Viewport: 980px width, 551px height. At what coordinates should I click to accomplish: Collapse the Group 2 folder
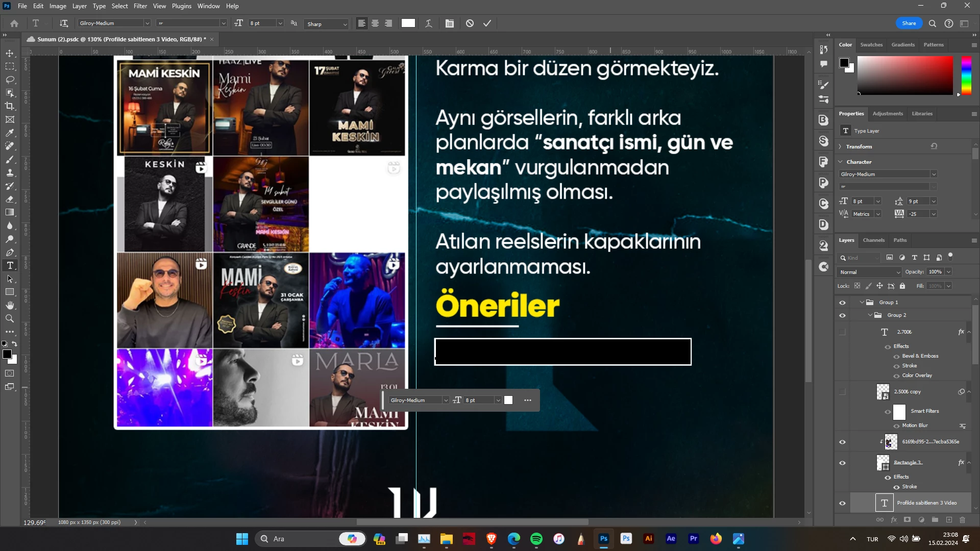(870, 315)
